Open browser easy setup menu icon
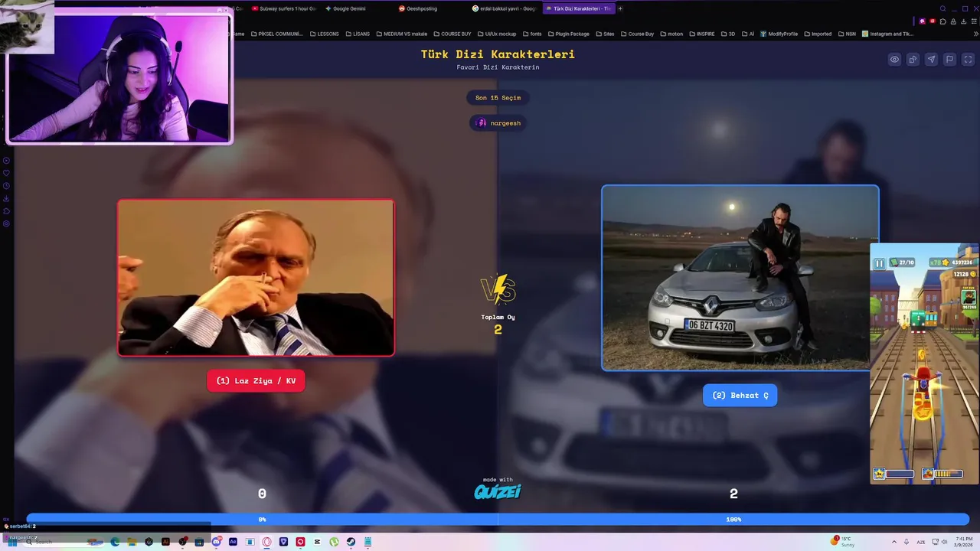 click(x=974, y=21)
